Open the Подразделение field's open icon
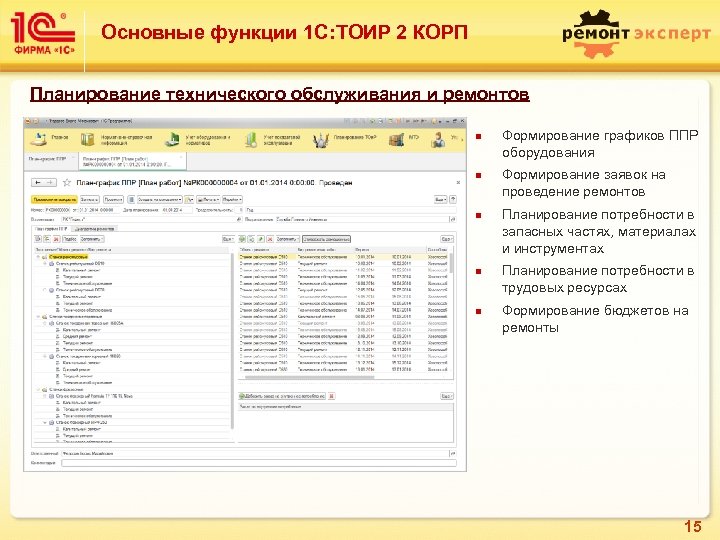 tap(452, 219)
